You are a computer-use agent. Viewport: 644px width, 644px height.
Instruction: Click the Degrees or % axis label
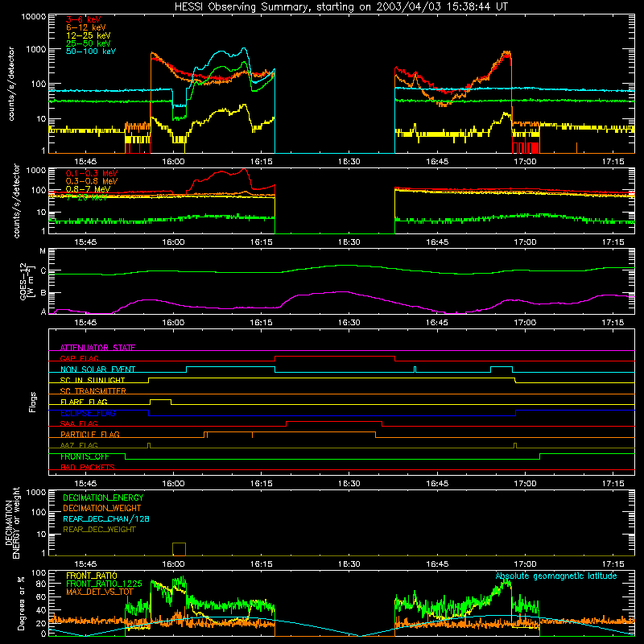click(x=21, y=603)
